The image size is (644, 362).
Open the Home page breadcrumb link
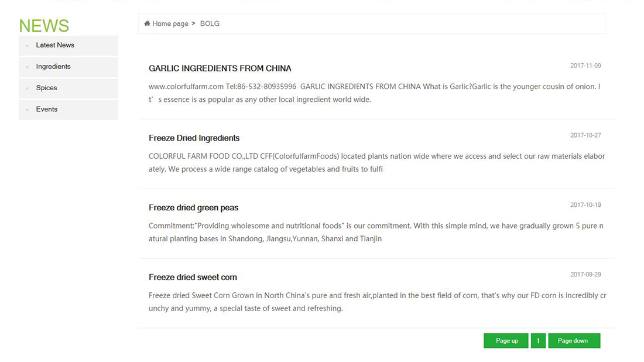pos(170,24)
